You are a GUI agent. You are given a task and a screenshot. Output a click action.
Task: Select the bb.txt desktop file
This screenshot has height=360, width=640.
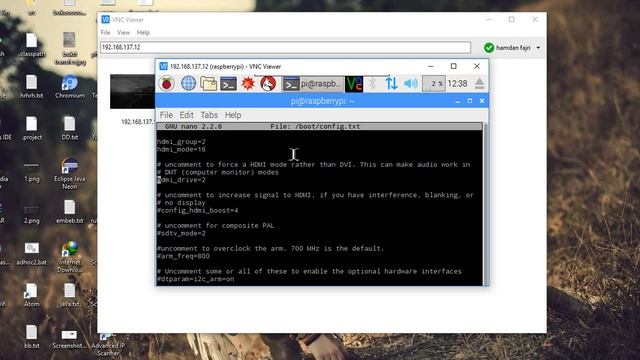31,337
